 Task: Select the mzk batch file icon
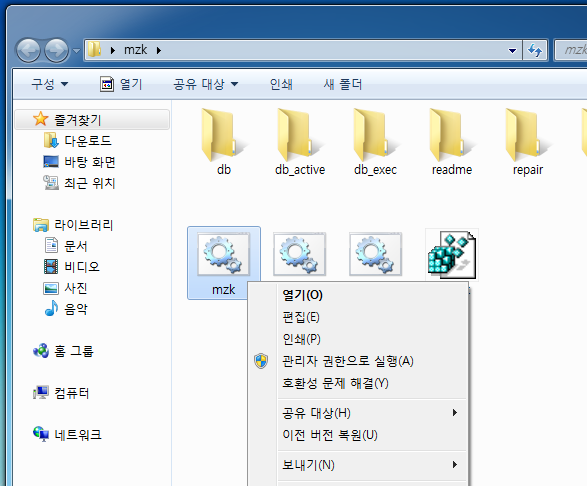point(223,254)
